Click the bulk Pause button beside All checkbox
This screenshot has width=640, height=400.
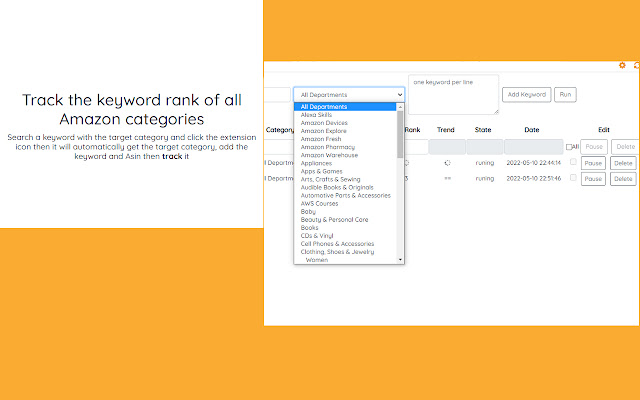(594, 147)
